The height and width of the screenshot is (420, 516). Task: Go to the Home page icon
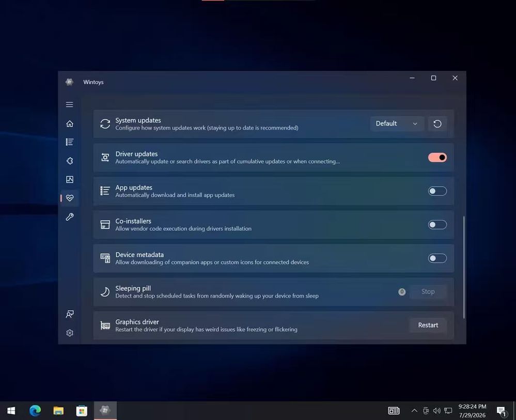click(x=69, y=124)
